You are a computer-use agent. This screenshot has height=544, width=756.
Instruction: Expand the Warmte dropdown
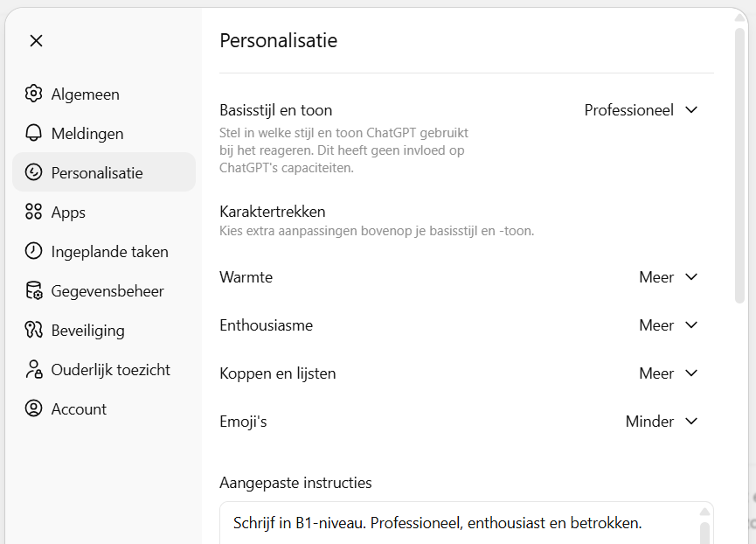click(x=669, y=277)
